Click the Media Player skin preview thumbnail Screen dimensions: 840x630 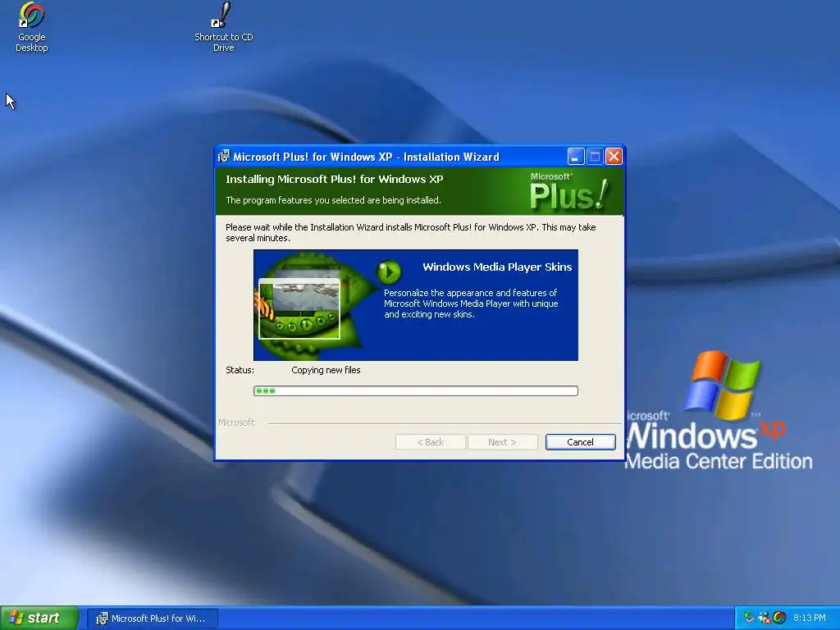point(299,308)
